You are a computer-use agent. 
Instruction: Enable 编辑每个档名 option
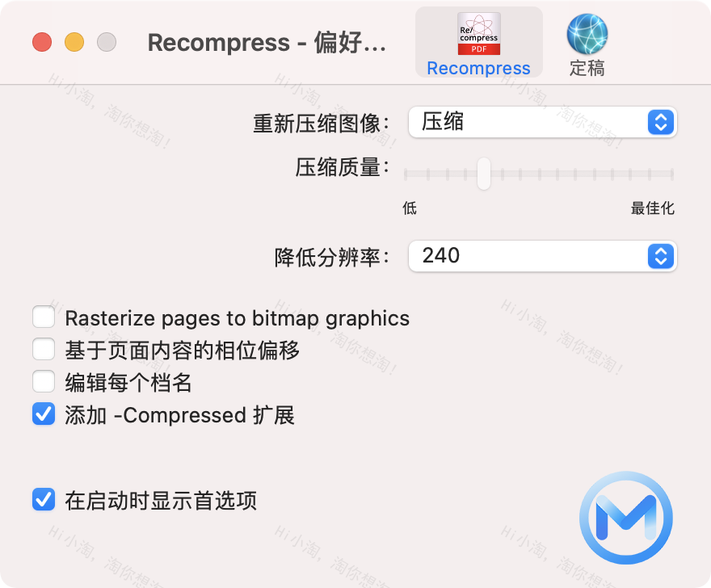44,381
